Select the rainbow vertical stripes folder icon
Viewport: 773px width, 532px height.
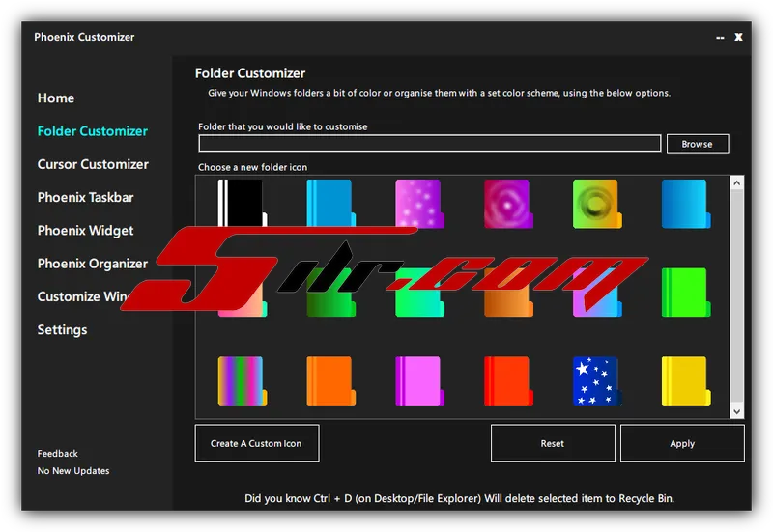coord(243,380)
